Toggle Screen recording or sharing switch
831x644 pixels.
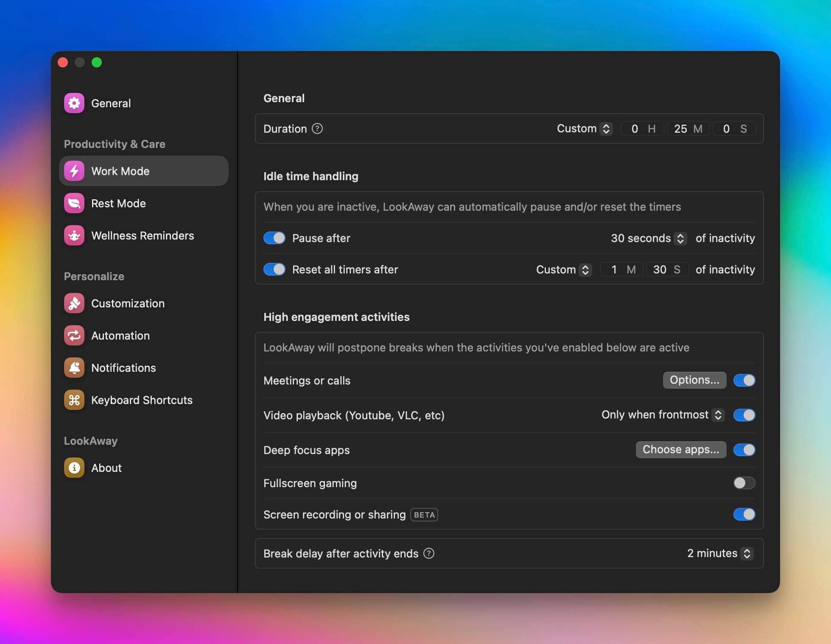[744, 514]
